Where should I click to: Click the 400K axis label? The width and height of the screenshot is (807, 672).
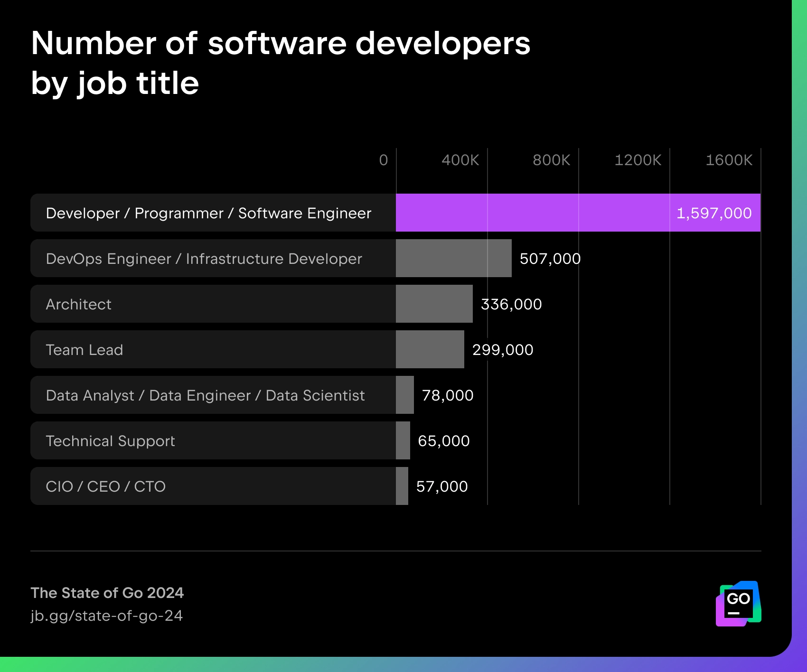coord(460,160)
